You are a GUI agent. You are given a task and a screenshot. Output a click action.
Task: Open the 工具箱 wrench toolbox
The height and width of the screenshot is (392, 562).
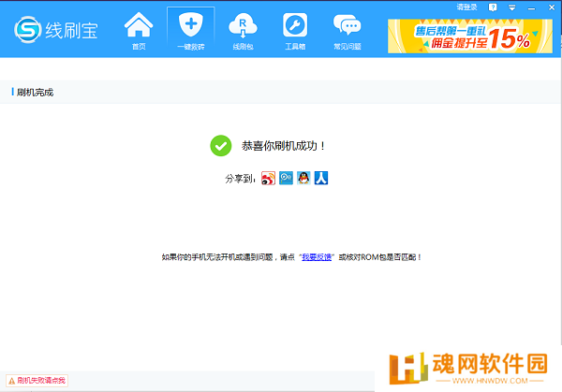295,31
